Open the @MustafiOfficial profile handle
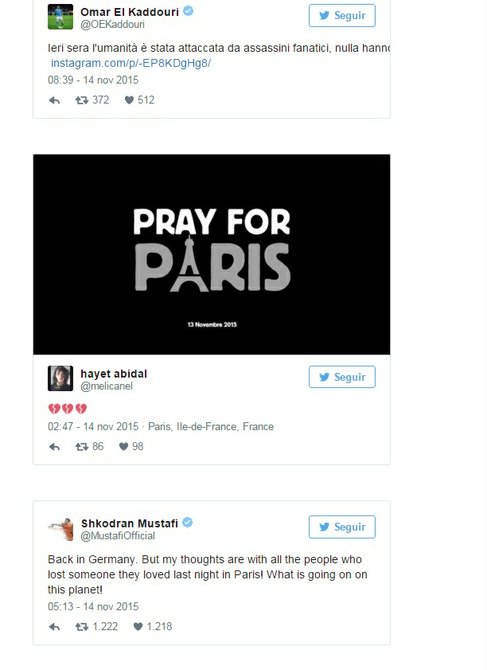Screen dimensions: 487x670 [x=118, y=536]
